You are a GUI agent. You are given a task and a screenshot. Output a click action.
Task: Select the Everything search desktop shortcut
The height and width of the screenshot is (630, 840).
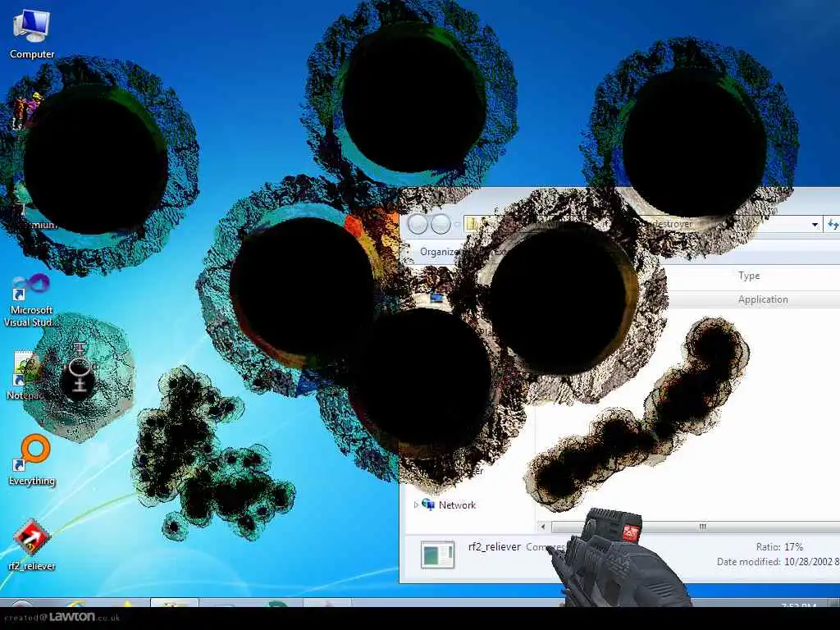pyautogui.click(x=32, y=460)
